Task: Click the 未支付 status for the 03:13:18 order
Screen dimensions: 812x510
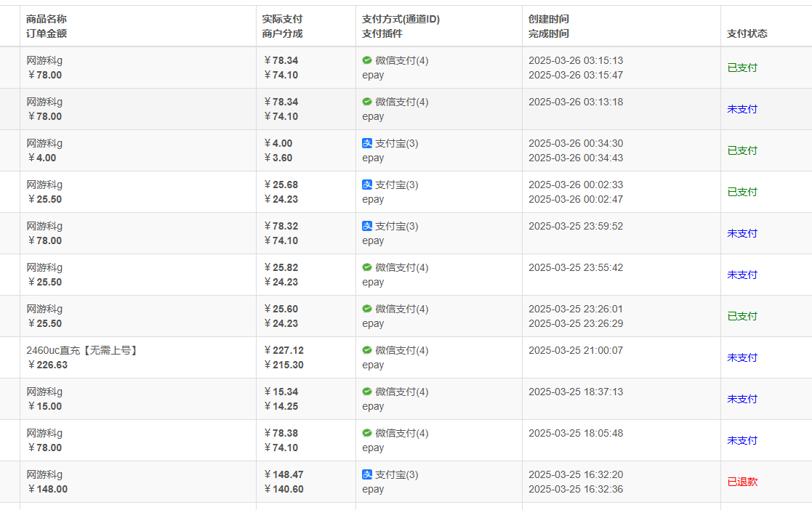Action: (742, 110)
